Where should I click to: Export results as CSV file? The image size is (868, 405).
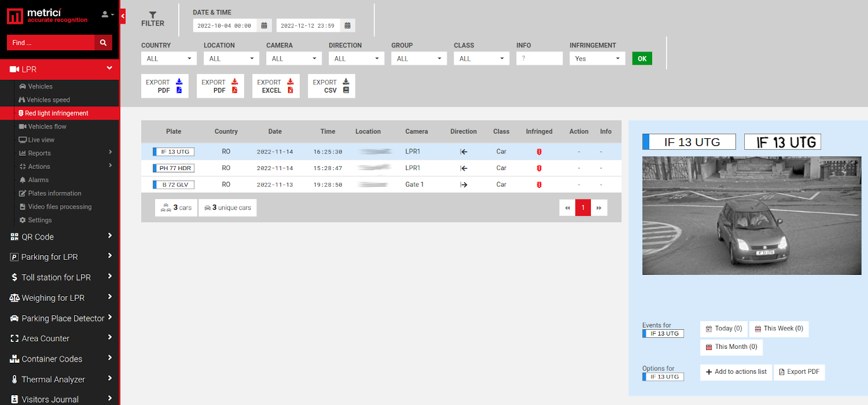click(x=332, y=86)
